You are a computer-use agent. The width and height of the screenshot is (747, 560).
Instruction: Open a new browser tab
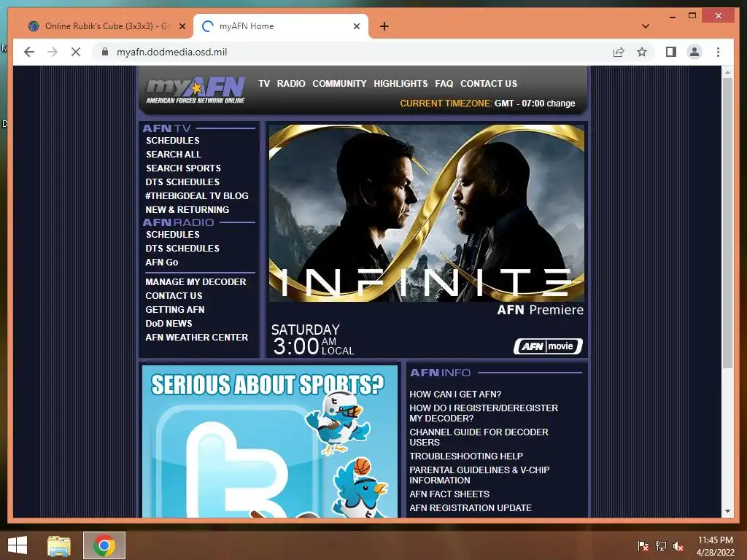click(x=384, y=26)
